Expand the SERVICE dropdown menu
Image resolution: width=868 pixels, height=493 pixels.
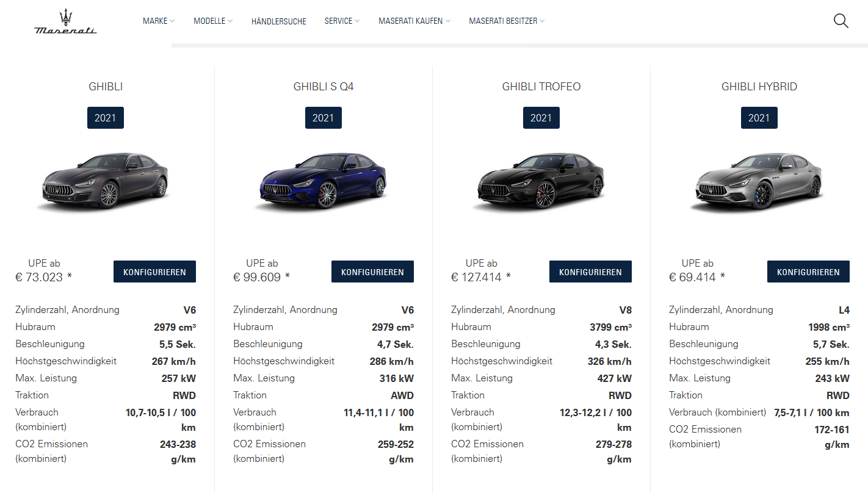click(x=342, y=21)
